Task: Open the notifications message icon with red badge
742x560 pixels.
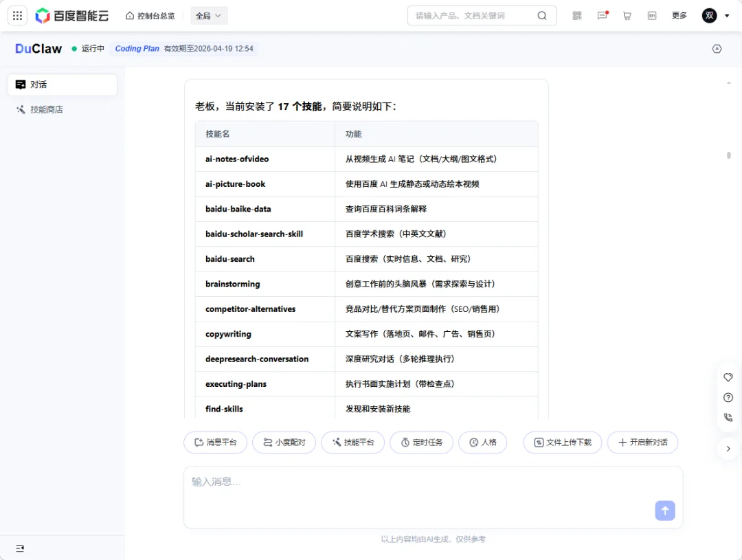Action: [602, 15]
